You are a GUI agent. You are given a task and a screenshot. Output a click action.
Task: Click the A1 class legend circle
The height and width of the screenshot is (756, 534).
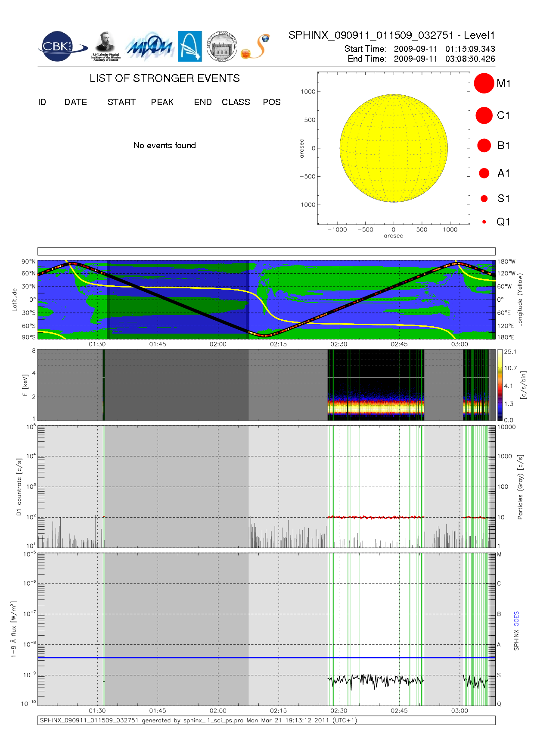pos(484,173)
